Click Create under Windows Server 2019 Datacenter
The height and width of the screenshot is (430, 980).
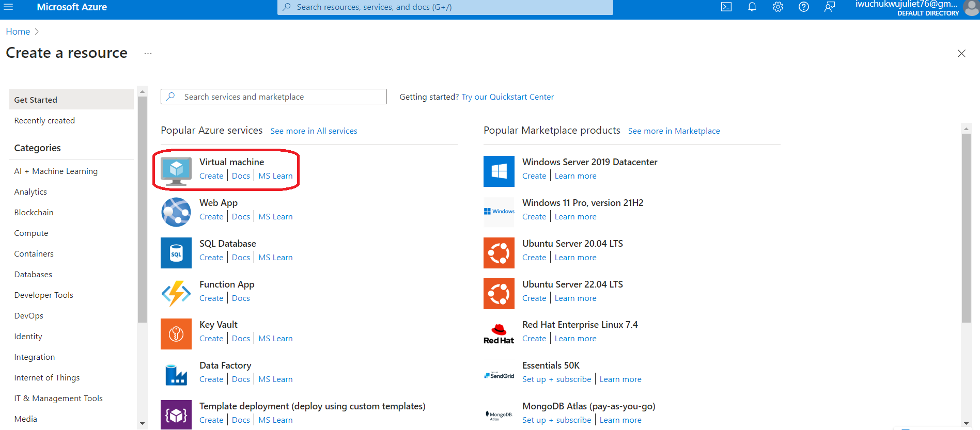tap(534, 176)
